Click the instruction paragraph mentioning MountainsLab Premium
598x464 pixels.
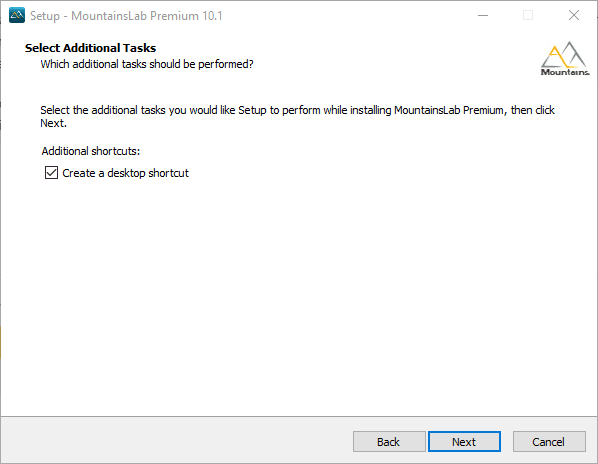297,117
